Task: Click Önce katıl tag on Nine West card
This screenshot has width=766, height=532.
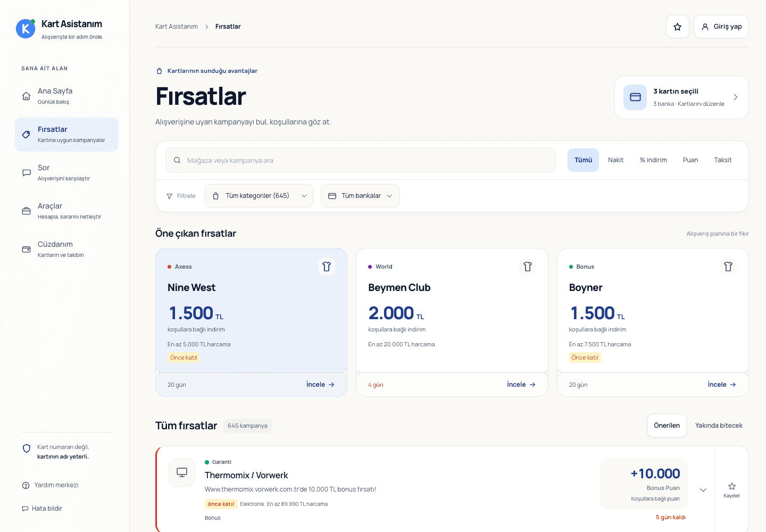Action: click(184, 358)
